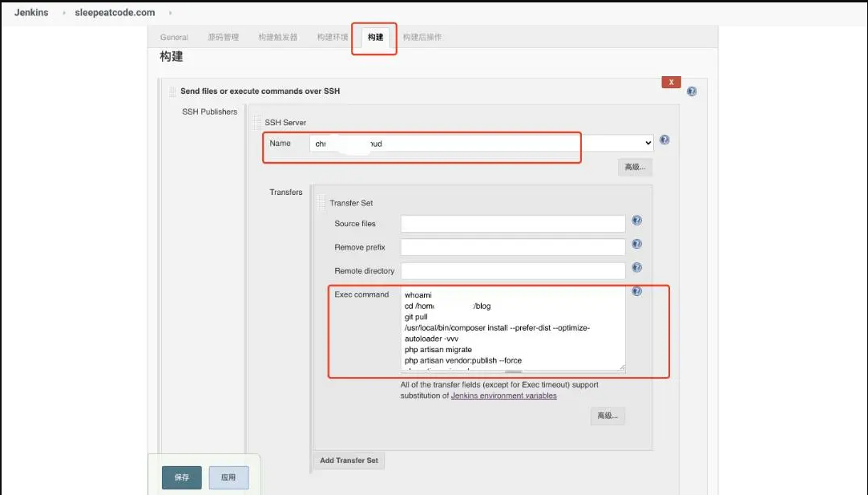Open help icon for Remote directory

[636, 268]
